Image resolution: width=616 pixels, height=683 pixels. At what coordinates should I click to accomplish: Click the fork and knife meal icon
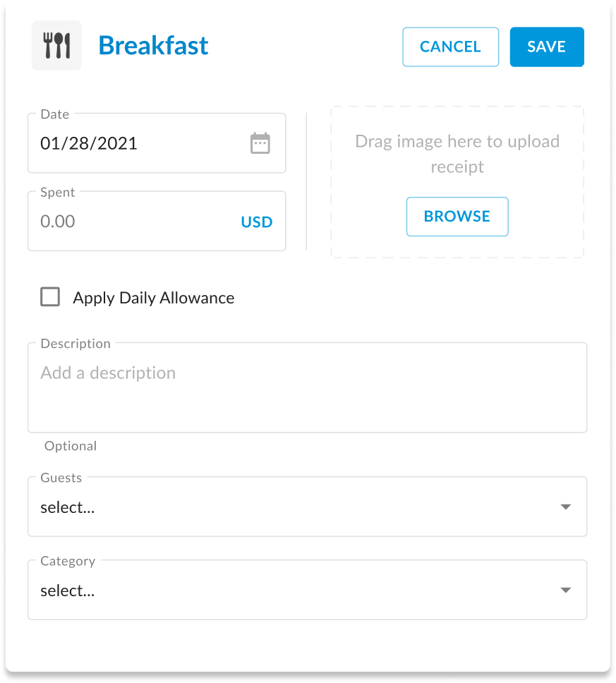[56, 46]
